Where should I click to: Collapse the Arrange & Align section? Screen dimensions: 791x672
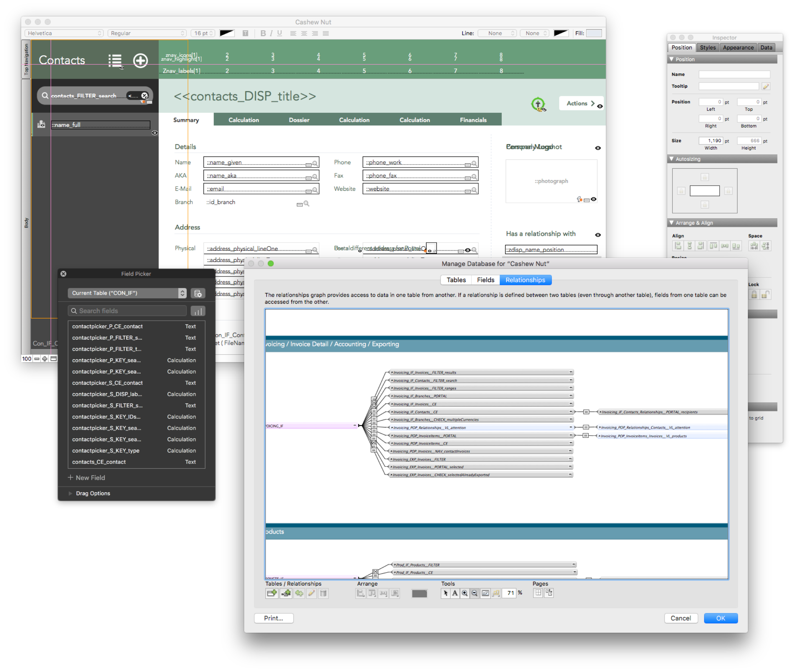[x=671, y=223]
